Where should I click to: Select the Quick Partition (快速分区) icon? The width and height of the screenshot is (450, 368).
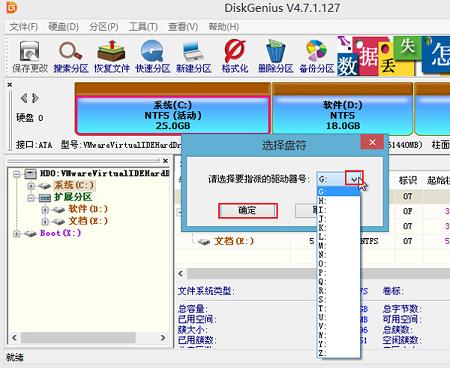click(153, 57)
